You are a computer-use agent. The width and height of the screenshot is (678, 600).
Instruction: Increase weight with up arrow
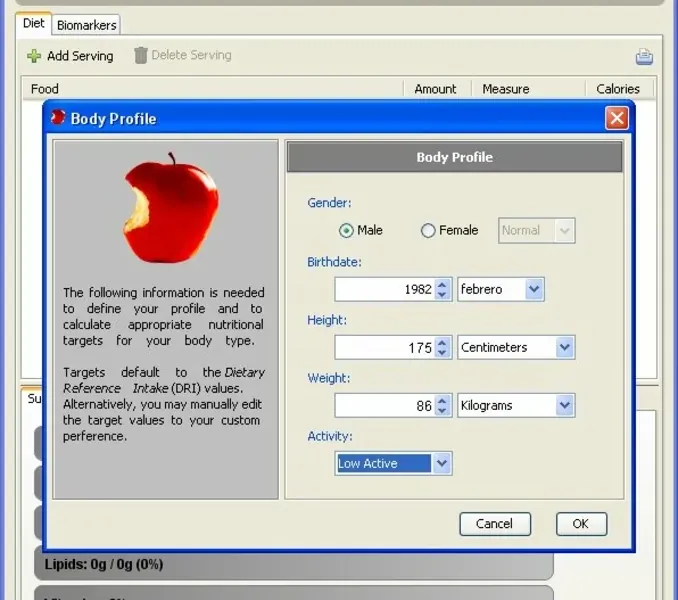pyautogui.click(x=442, y=401)
